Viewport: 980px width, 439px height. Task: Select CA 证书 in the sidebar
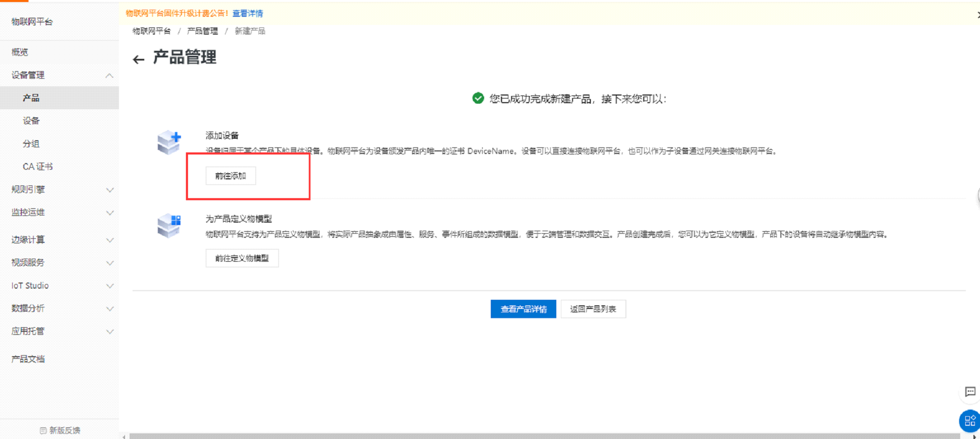(59, 166)
